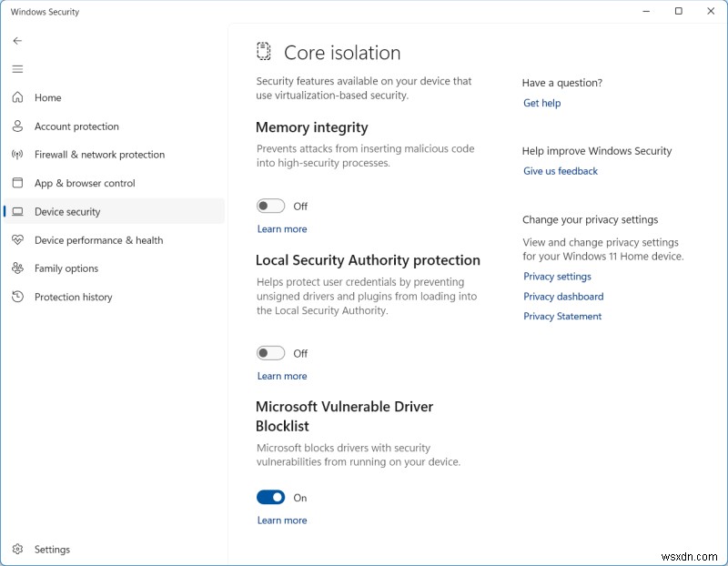Viewport: 728px width, 566px height.
Task: Click Learn more under Local Security Authority
Action: coord(282,376)
